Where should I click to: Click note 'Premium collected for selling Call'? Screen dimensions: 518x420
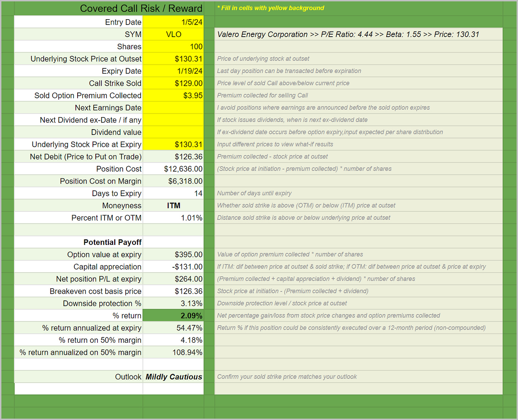[x=263, y=95]
